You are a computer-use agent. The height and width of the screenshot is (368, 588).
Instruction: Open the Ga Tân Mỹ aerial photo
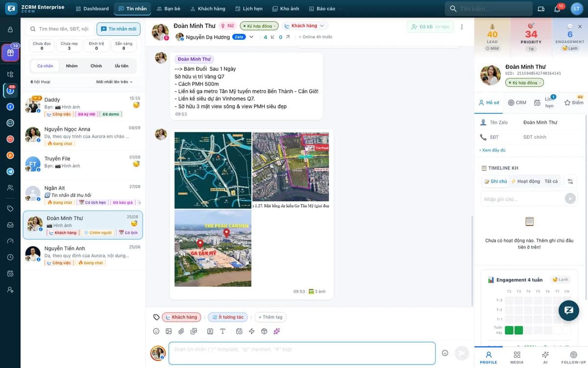click(x=213, y=248)
